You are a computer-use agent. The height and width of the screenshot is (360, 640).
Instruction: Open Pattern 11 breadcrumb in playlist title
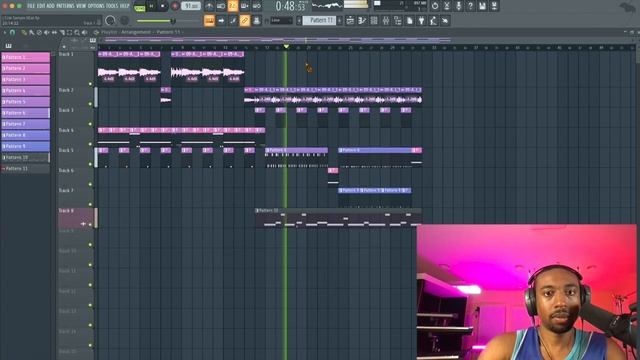pos(168,32)
